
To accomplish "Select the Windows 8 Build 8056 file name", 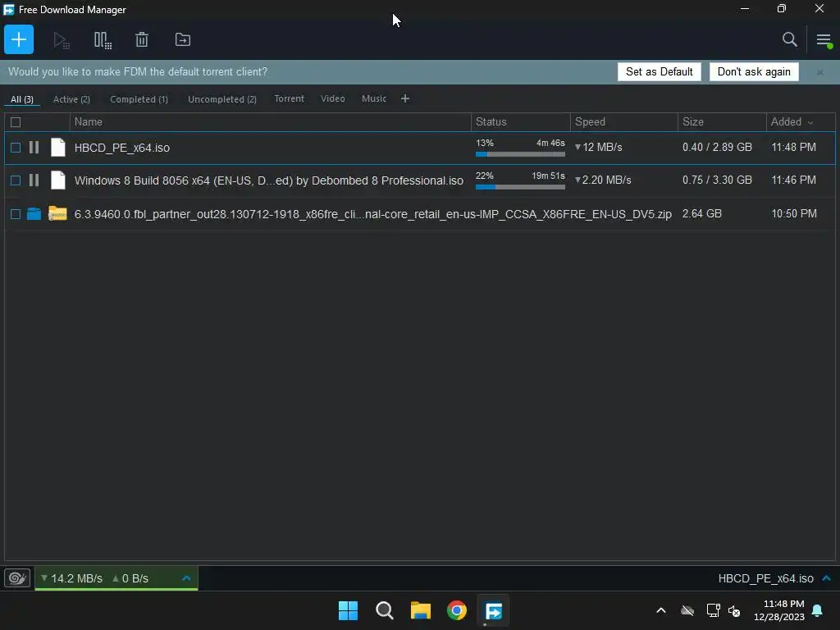I will pyautogui.click(x=269, y=180).
